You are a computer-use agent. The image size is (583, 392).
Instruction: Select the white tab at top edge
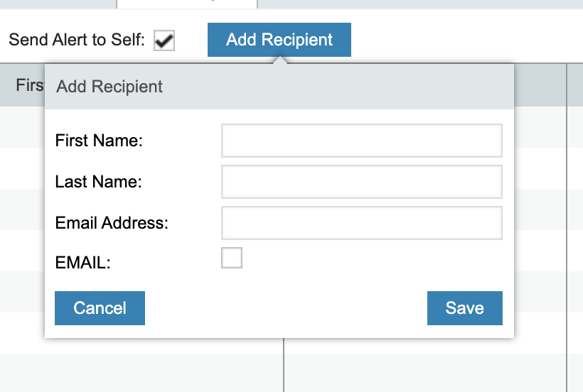pyautogui.click(x=187, y=4)
